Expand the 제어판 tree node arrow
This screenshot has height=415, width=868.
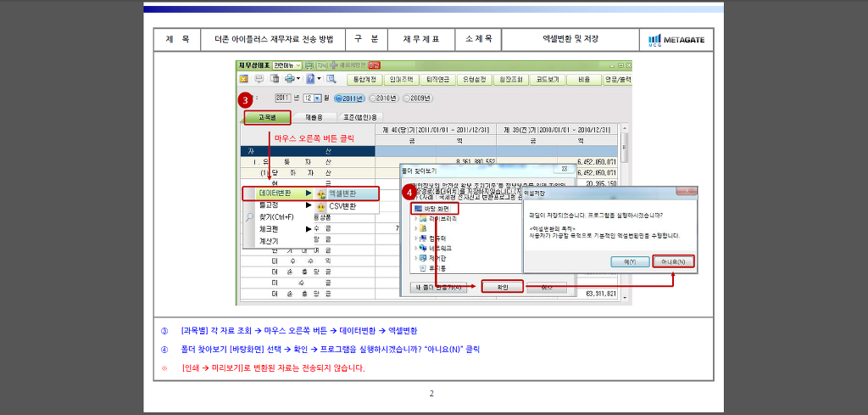[415, 258]
